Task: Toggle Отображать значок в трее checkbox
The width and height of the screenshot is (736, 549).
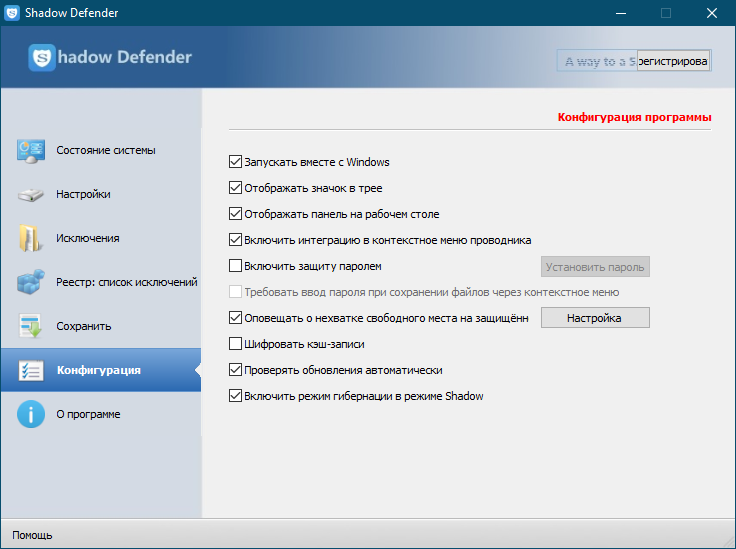Action: click(x=235, y=188)
